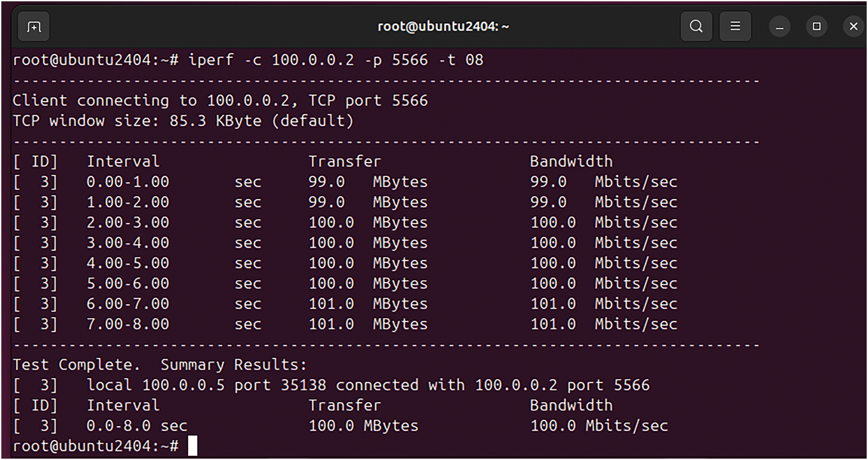Click the 0.00-1.00 interval row
This screenshot has height=460, width=868.
coord(128,182)
